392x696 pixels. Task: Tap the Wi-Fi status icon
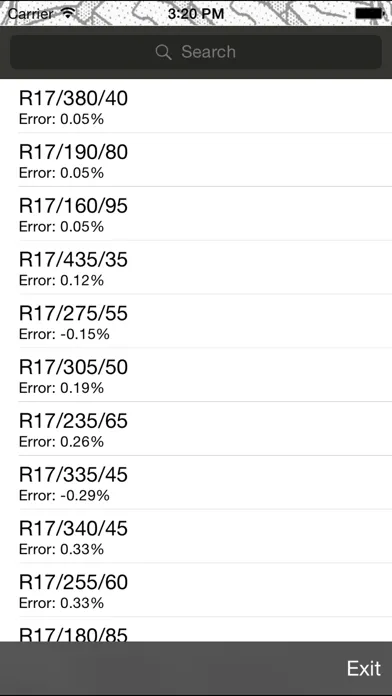68,13
